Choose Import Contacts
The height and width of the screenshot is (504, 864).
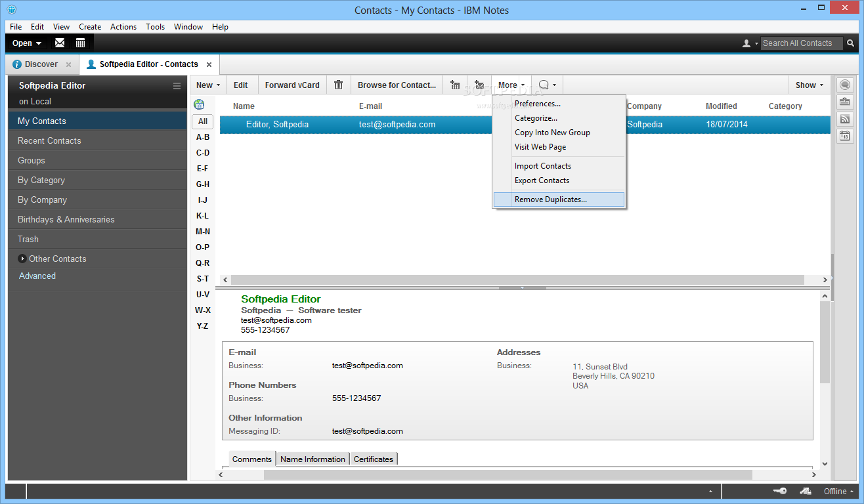point(559,166)
